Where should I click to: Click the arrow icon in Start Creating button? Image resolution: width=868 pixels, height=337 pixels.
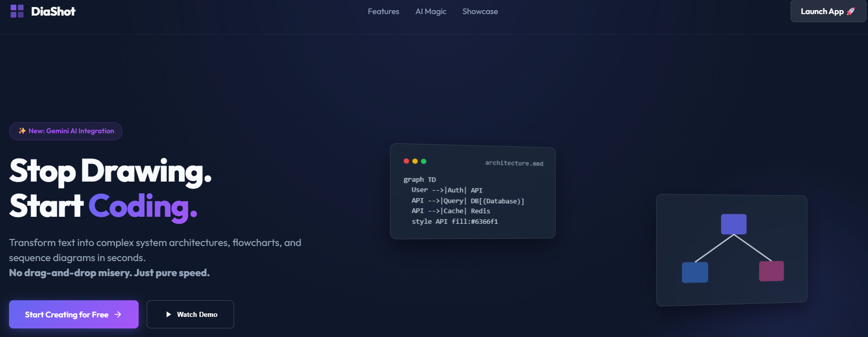[118, 314]
